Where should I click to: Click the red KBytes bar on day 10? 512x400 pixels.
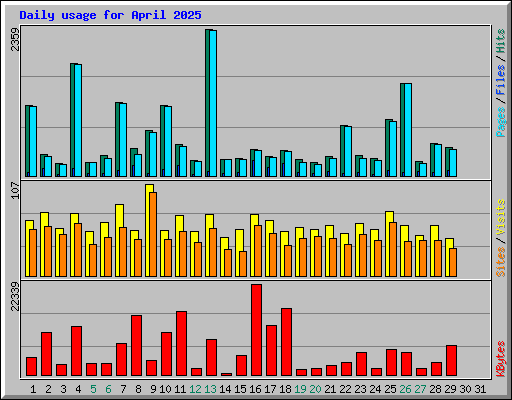tap(166, 354)
